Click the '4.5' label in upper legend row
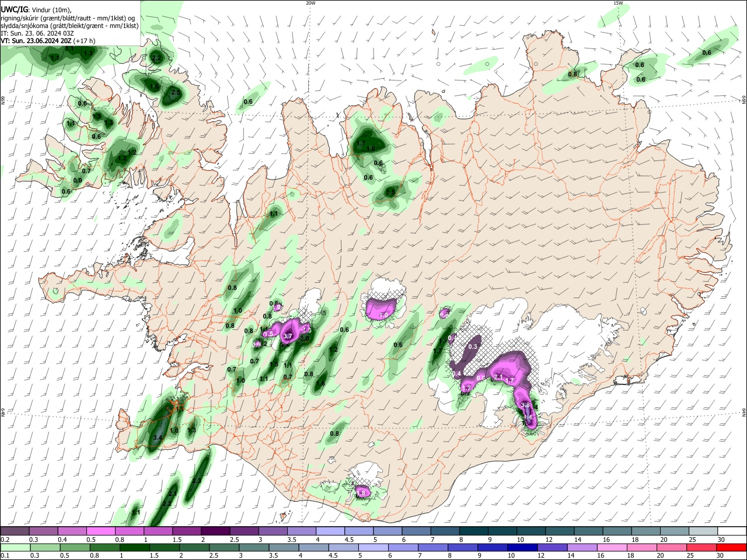Viewport: 747px width, 560px height. click(x=349, y=540)
